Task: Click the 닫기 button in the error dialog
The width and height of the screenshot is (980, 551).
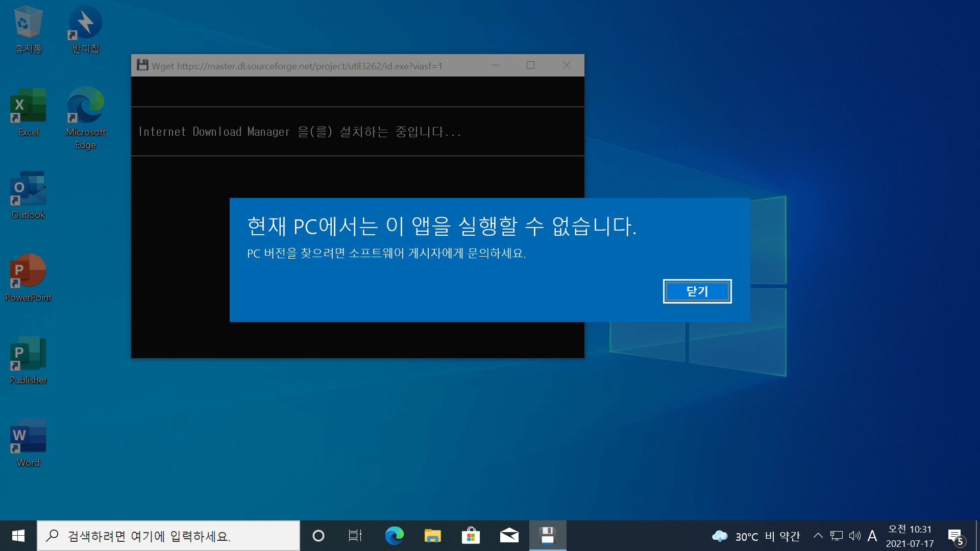Action: click(697, 291)
